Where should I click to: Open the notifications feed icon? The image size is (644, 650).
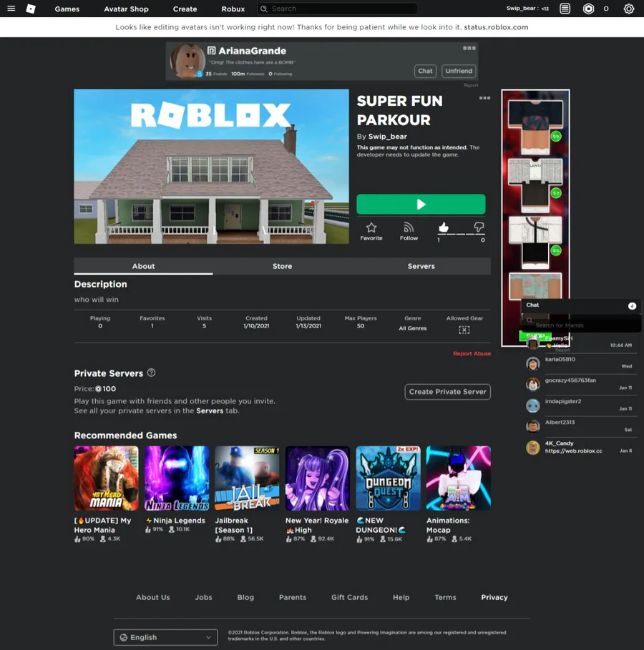click(x=565, y=9)
